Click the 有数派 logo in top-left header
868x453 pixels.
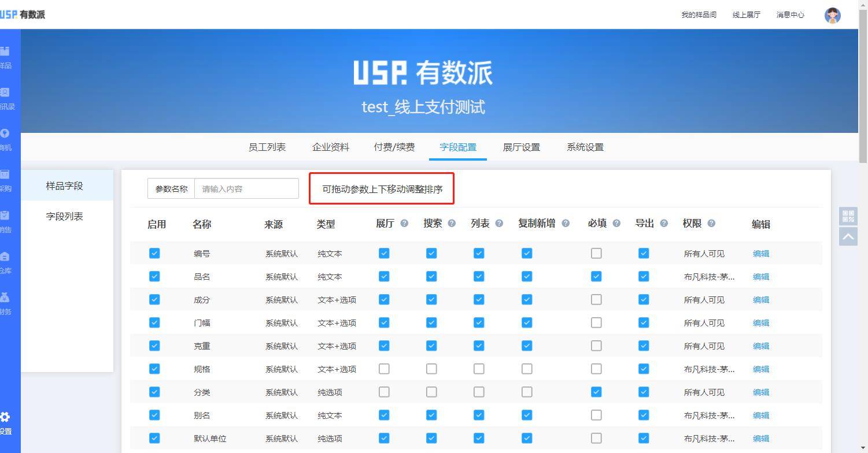(x=23, y=14)
